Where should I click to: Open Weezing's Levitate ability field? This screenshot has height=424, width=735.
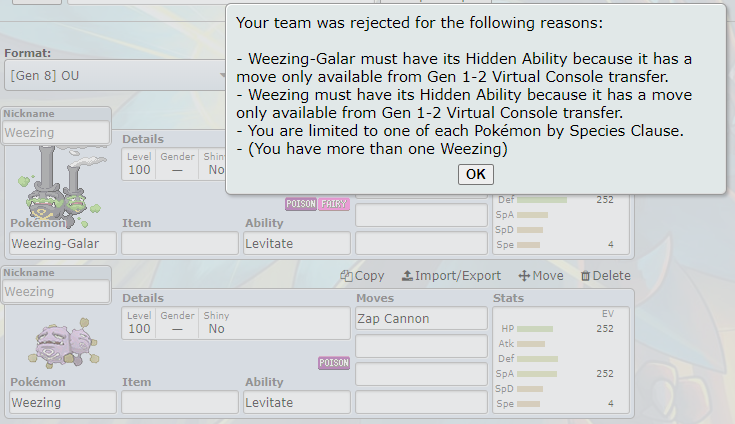coord(297,402)
